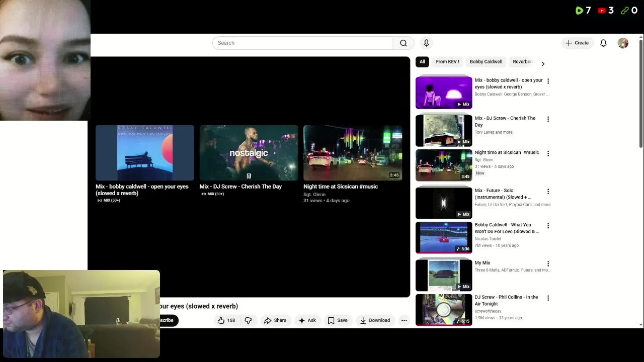Open sidebar In the Air Tonight thumbnail
The image size is (644, 362).
pyautogui.click(x=444, y=310)
